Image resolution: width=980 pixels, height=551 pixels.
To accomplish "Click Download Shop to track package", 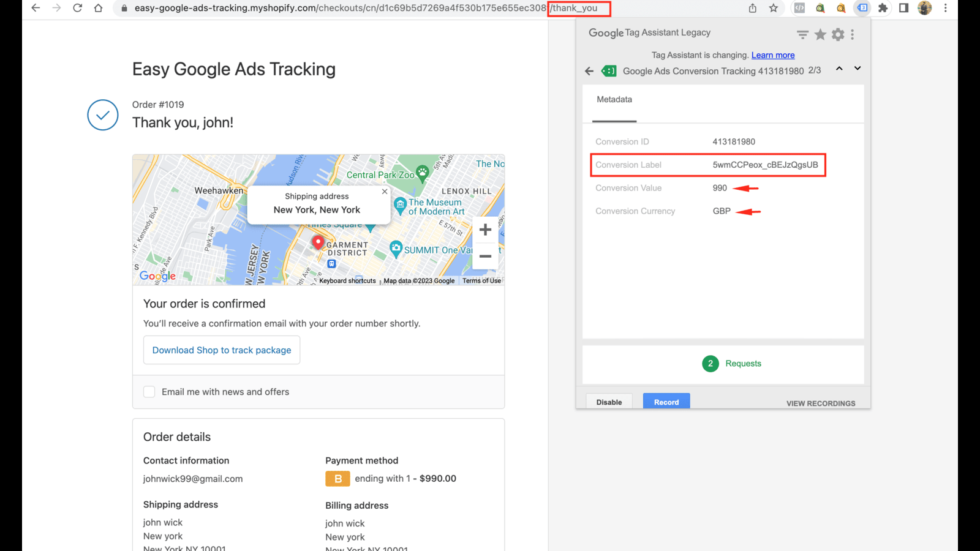I will (x=222, y=350).
